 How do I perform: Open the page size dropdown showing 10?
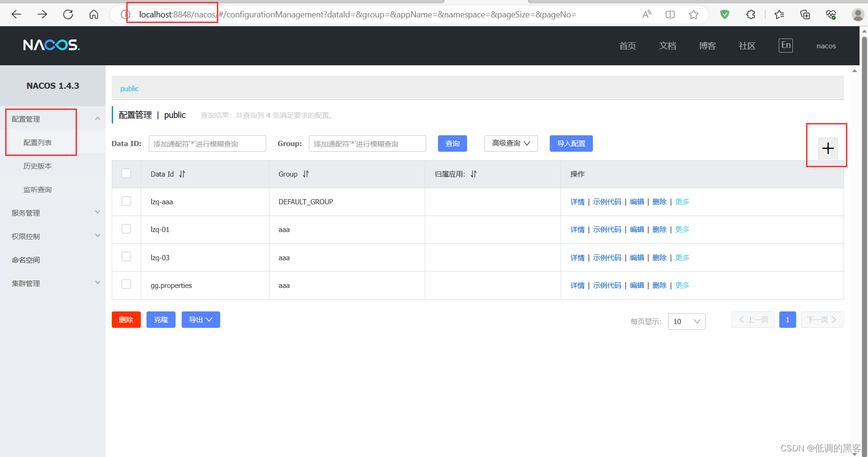click(x=686, y=321)
